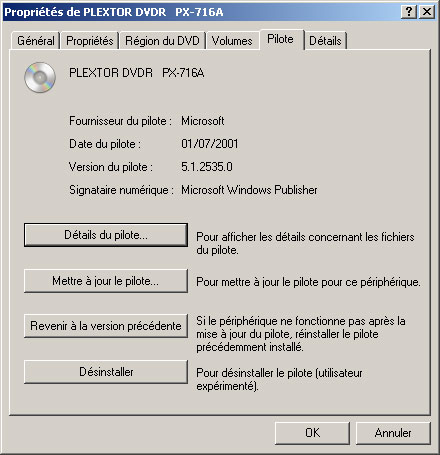Screen dimensions: 440x455
Task: Click the driver provider value Microsoft
Action: (x=203, y=121)
